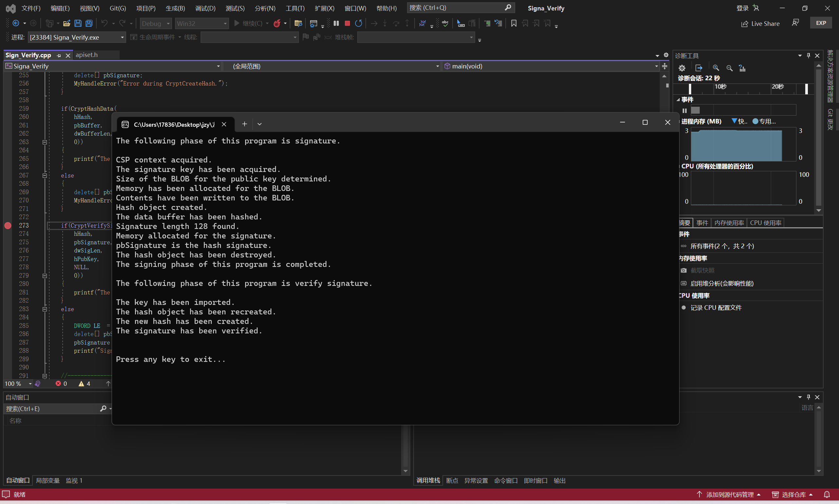The image size is (839, 504).
Task: Click the red Stop Debugging icon
Action: [347, 23]
